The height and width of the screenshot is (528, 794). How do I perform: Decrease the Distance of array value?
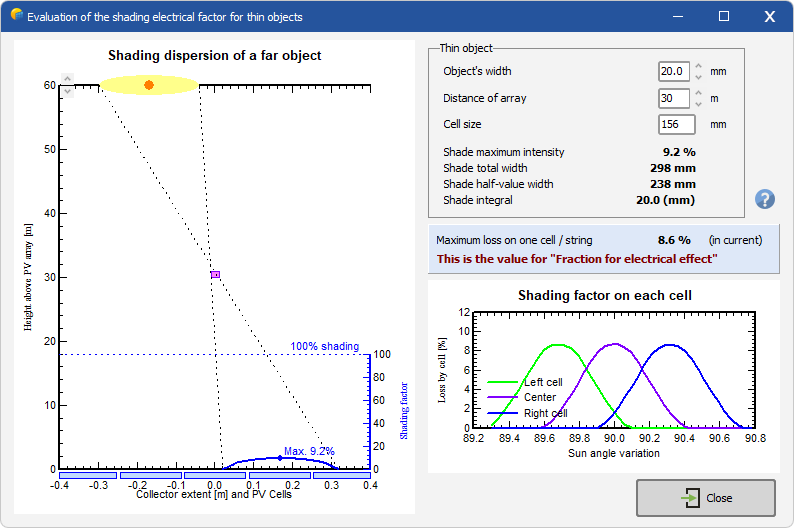(x=698, y=104)
